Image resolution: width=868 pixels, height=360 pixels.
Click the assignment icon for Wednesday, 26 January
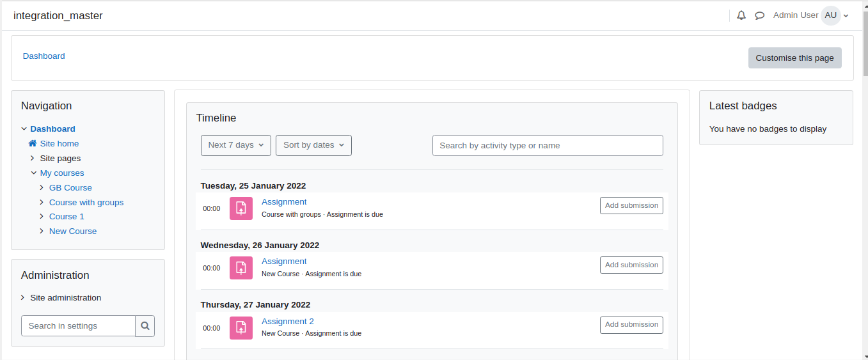click(241, 268)
